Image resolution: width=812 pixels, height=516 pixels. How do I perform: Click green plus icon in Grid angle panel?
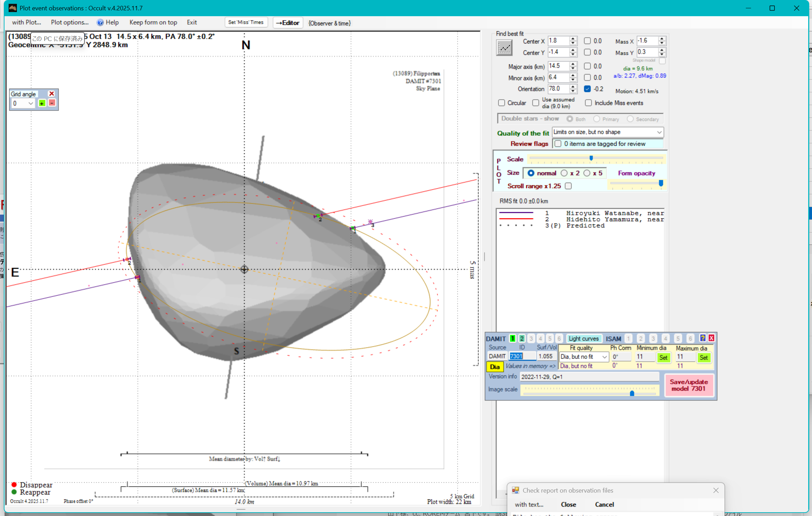click(42, 103)
